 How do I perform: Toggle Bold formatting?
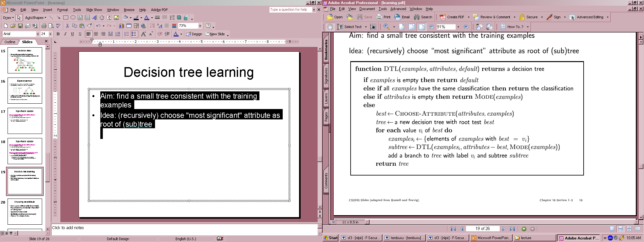tap(58, 34)
